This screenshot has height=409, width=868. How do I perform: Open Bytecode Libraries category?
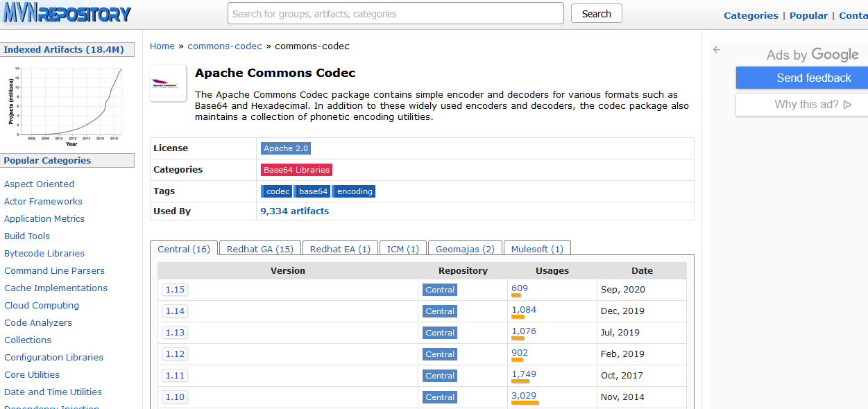[x=44, y=254]
